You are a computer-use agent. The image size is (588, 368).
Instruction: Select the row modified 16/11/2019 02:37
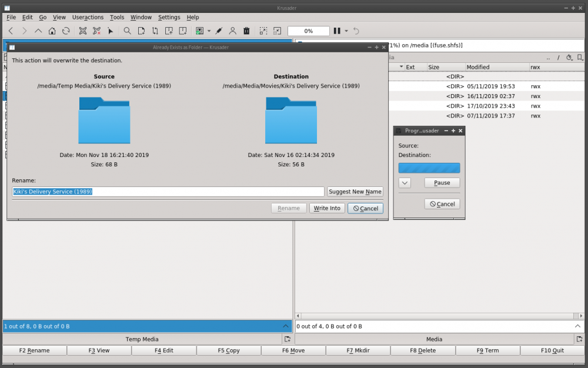(x=486, y=96)
